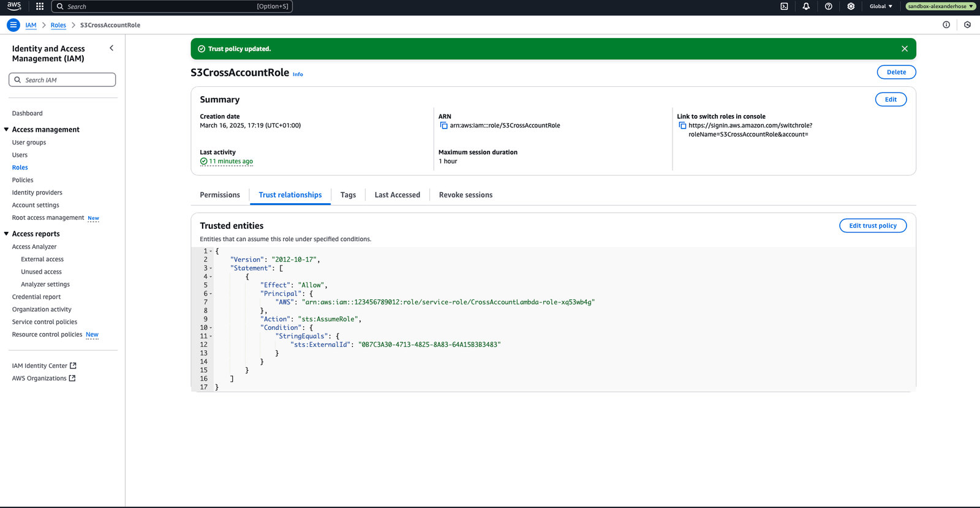Dismiss the trust policy updated banner
Screen dimensions: 980x508
[x=904, y=49]
